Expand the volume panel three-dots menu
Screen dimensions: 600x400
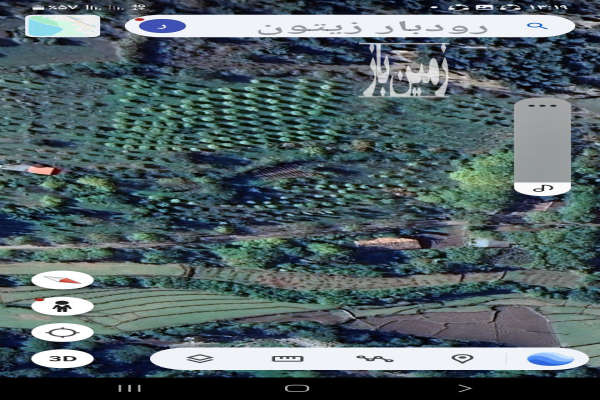[x=542, y=105]
